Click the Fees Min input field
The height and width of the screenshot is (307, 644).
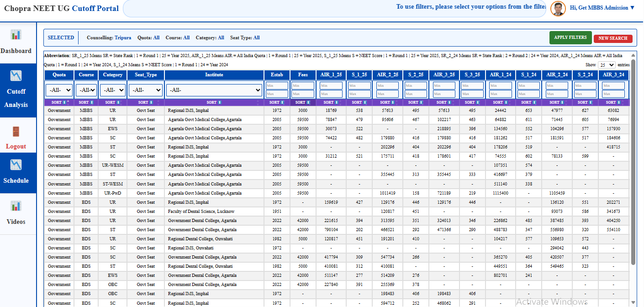302,86
